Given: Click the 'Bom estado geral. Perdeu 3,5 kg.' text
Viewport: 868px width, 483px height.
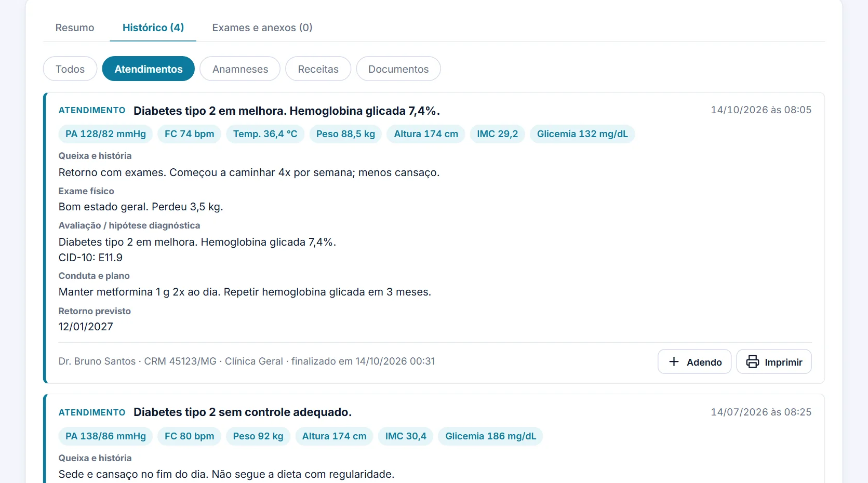Looking at the screenshot, I should [141, 207].
